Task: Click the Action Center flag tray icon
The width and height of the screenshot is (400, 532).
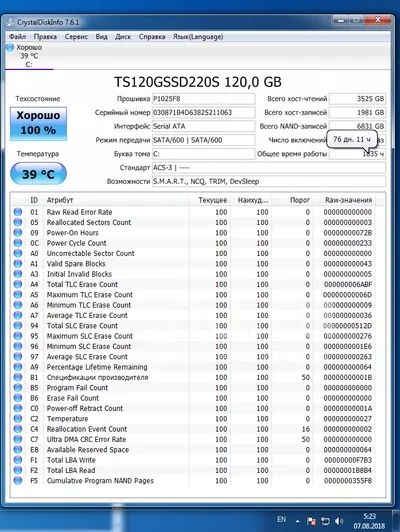Action: (311, 521)
